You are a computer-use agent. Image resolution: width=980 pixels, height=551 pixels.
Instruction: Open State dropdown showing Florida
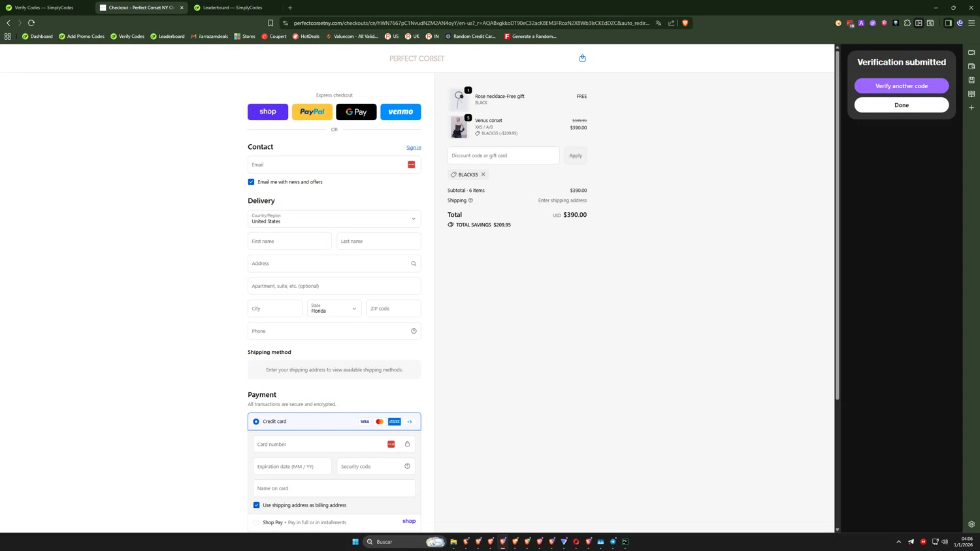[334, 308]
